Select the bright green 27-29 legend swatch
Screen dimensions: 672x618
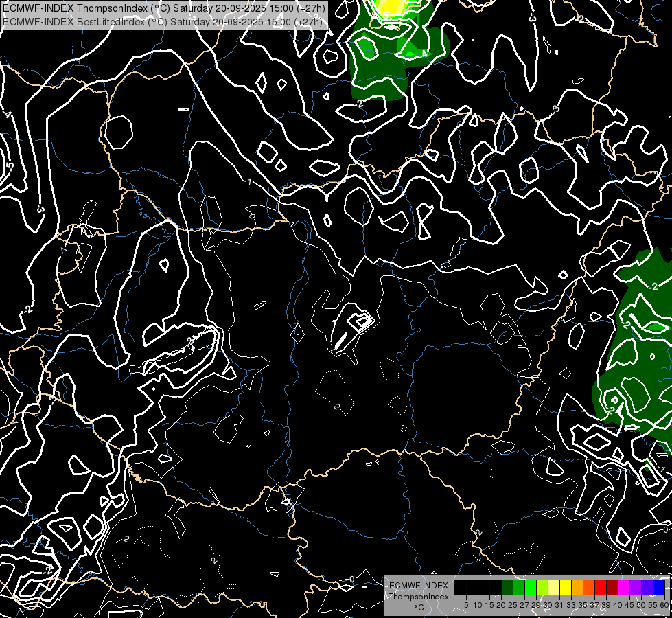[530, 588]
